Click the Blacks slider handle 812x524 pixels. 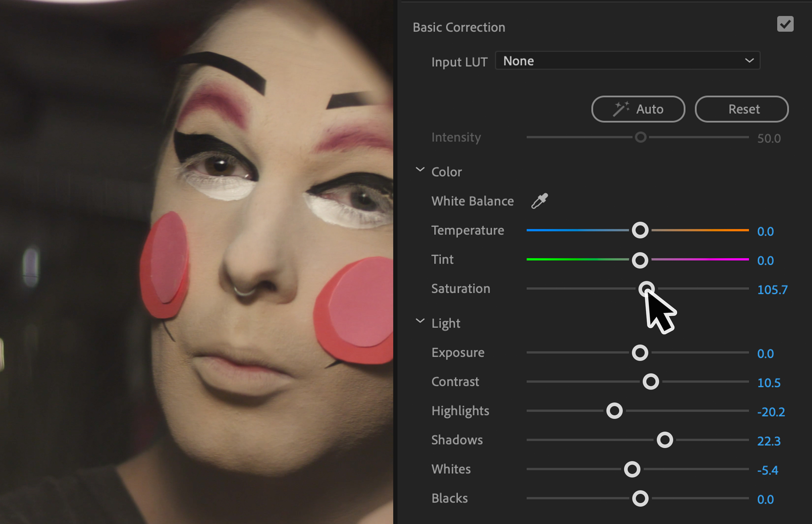(x=640, y=499)
